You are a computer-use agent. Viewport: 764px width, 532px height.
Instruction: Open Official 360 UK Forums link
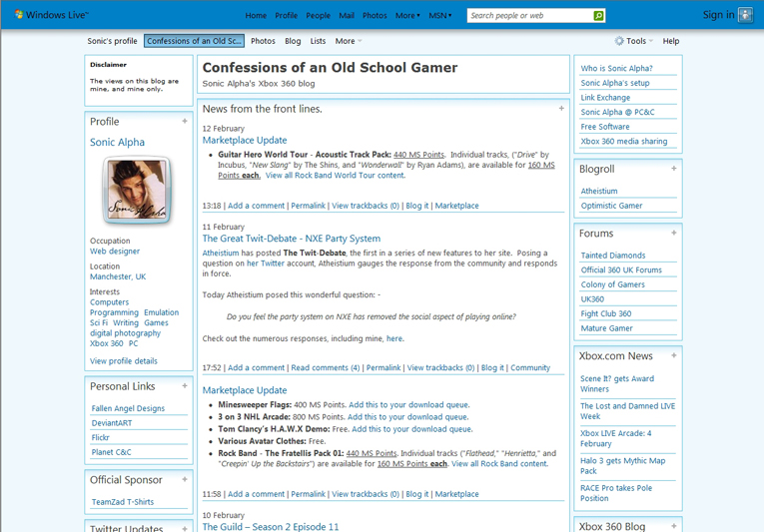621,269
